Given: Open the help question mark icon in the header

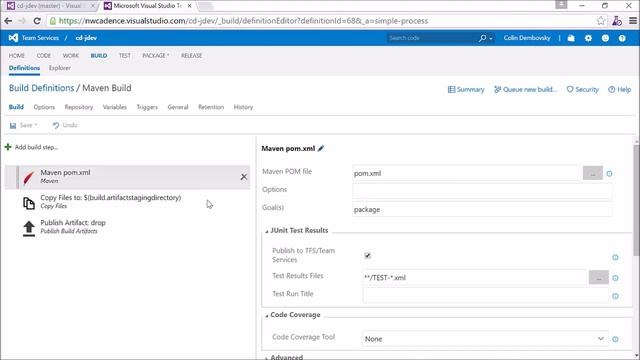Looking at the screenshot, I should coord(622,38).
